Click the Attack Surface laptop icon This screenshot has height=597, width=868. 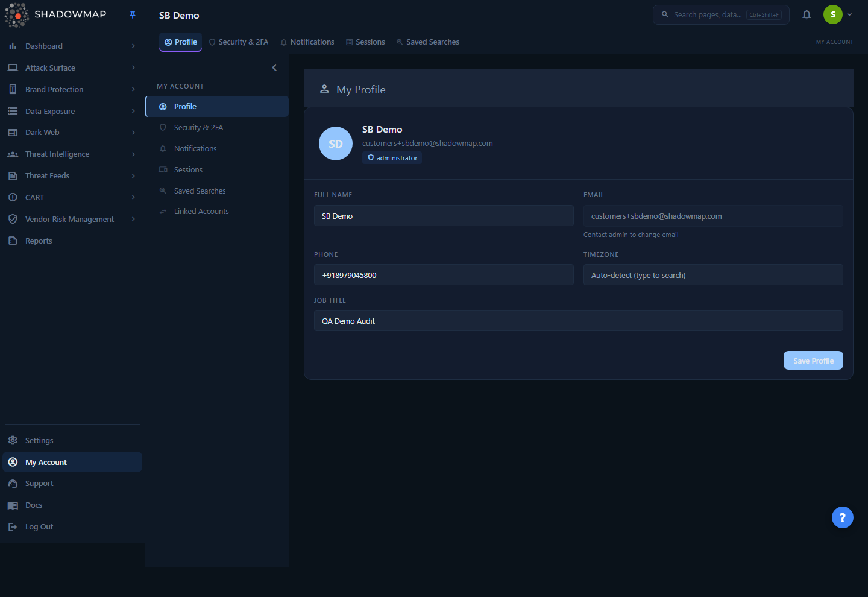[13, 68]
